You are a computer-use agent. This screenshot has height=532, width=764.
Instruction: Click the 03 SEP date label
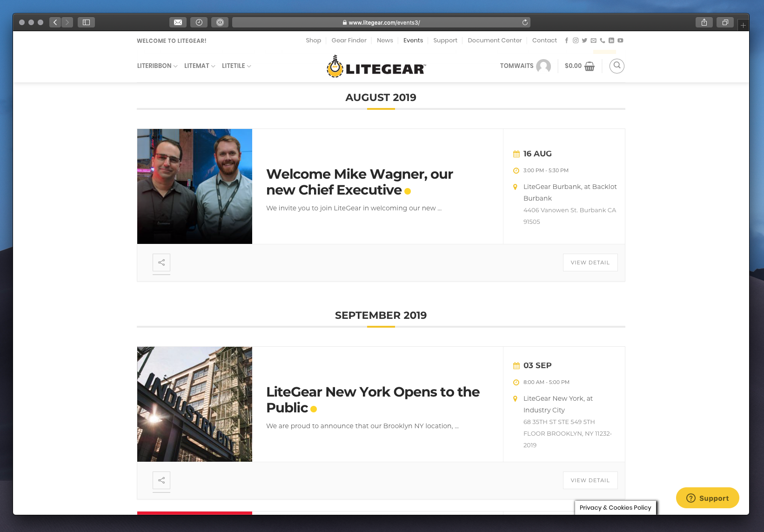point(537,365)
